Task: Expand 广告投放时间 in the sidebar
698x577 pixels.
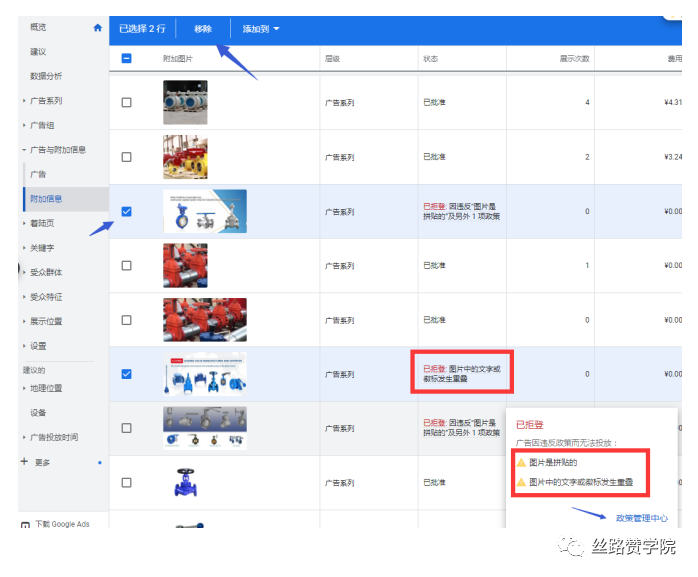Action: [24, 437]
